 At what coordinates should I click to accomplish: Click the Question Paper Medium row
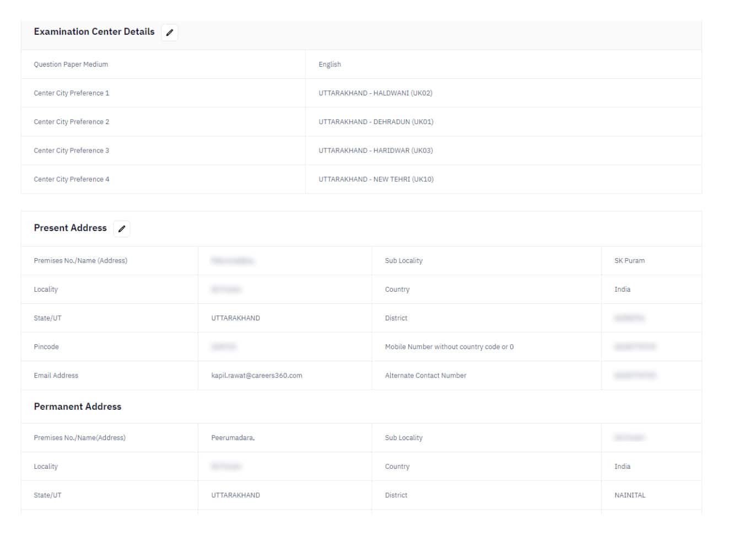[x=71, y=64]
